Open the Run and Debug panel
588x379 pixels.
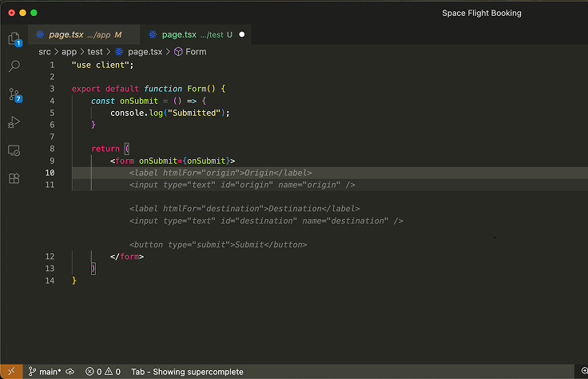[x=14, y=122]
